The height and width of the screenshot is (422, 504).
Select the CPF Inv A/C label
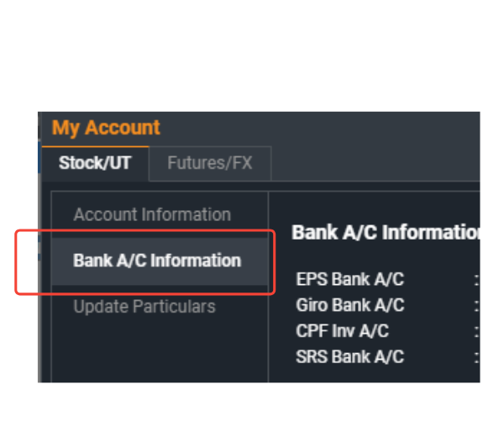point(342,331)
